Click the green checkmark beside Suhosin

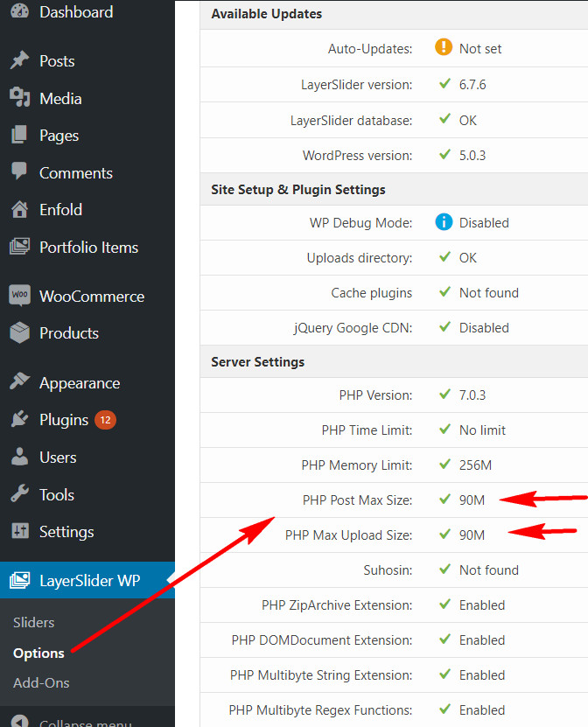[x=444, y=570]
